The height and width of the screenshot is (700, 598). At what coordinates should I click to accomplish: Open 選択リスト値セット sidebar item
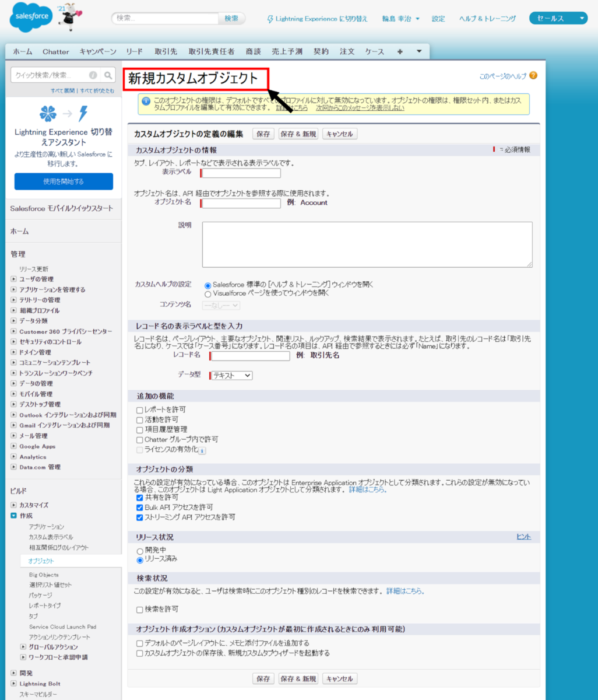[51, 585]
